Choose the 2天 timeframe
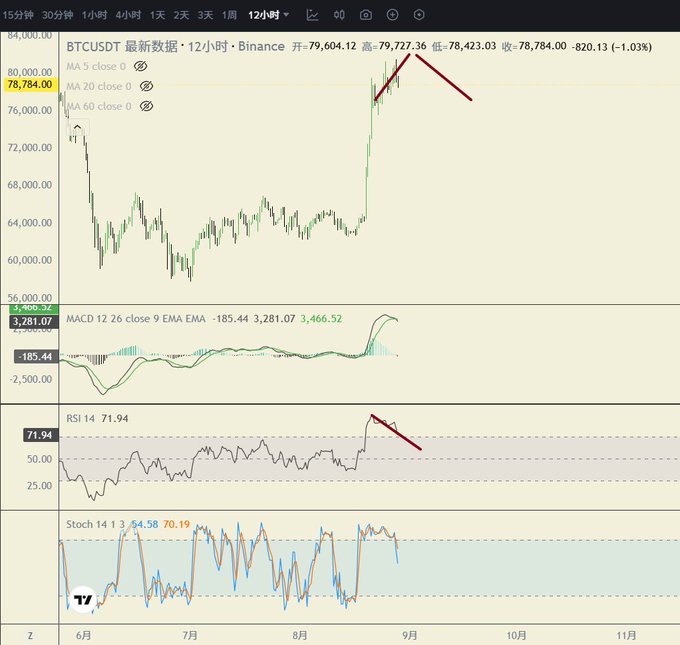 [x=181, y=15]
